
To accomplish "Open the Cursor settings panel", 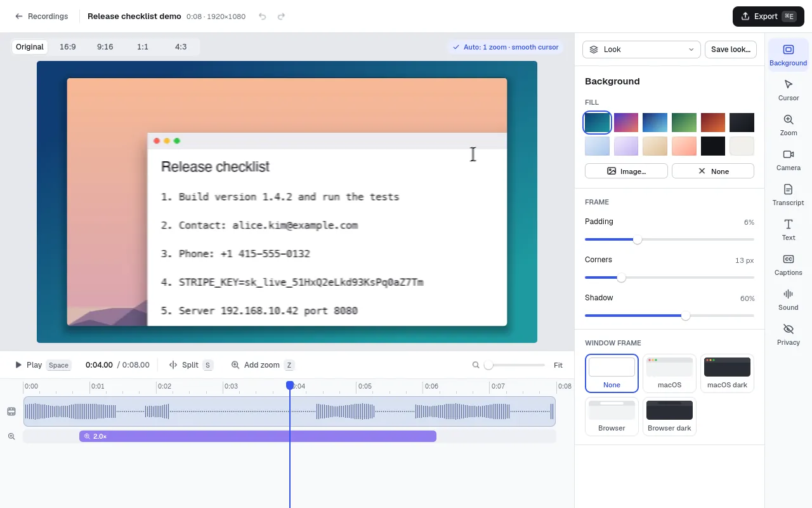I will 789,90.
